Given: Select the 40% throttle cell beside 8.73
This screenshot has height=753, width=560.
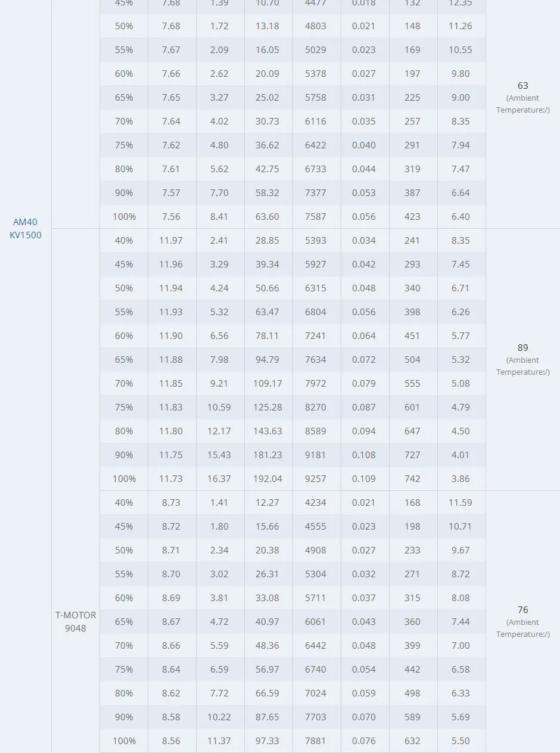Looking at the screenshot, I should pos(124,503).
